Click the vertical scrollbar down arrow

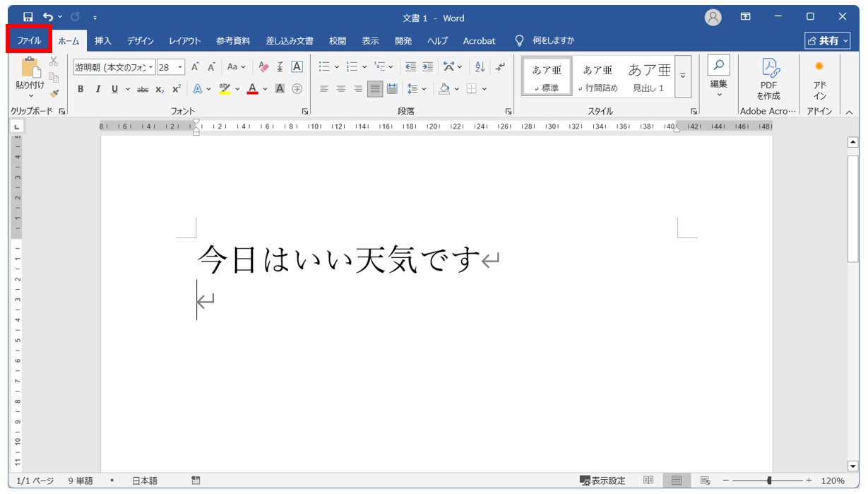pos(852,466)
